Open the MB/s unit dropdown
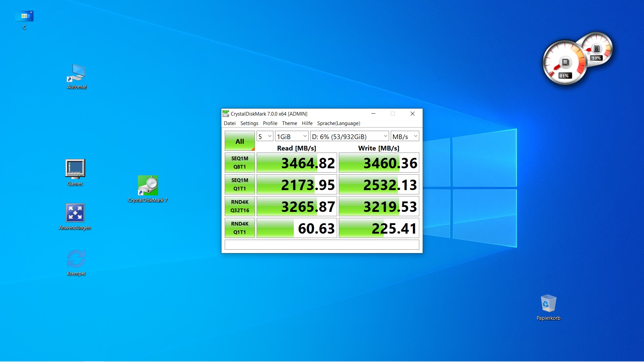 [405, 136]
